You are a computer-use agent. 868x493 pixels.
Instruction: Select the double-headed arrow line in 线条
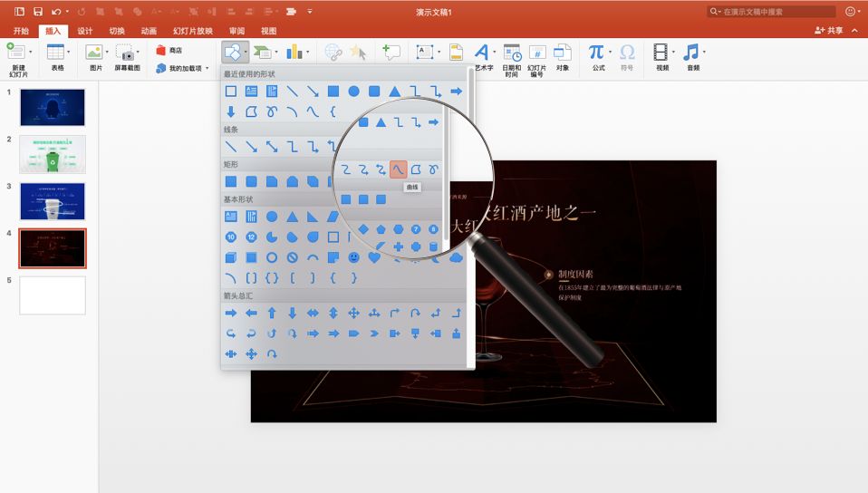tap(272, 146)
